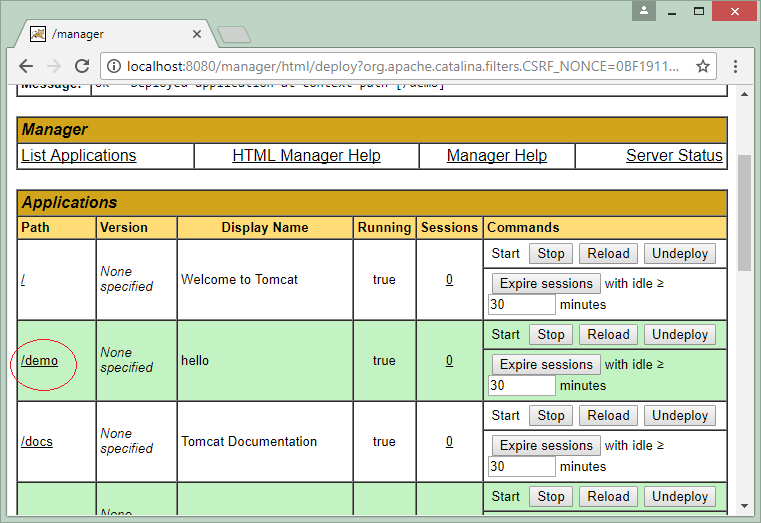This screenshot has height=523, width=761.
Task: Click the 'Commands' column header
Action: (605, 228)
